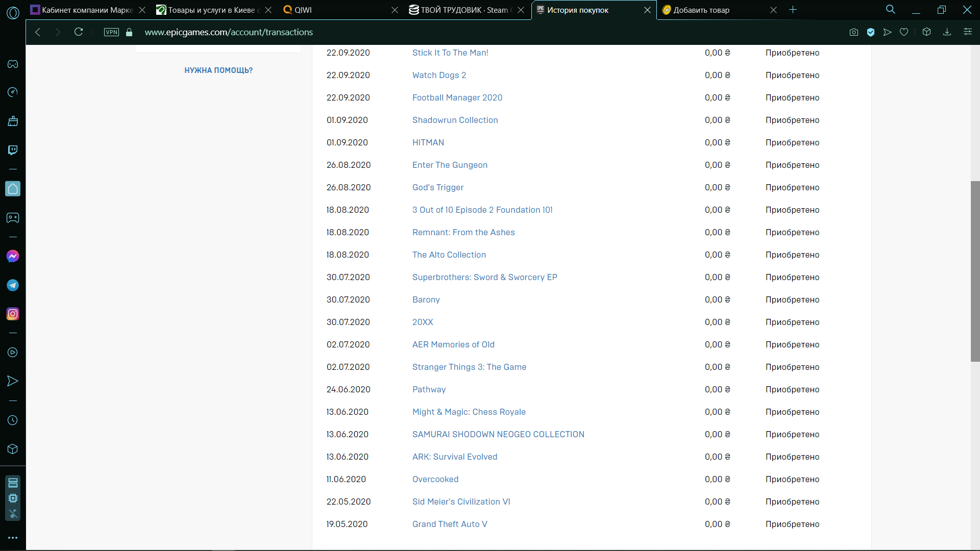Click the site security padlock icon

click(129, 32)
